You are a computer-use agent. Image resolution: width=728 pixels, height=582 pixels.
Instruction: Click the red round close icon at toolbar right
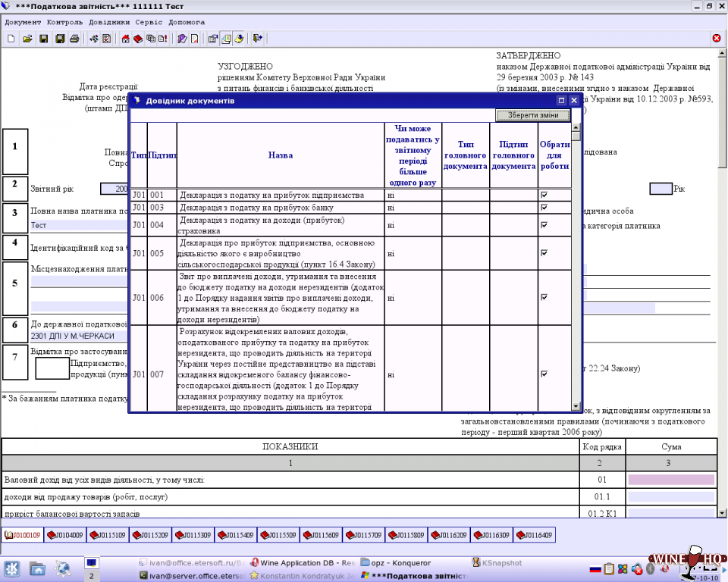click(x=717, y=39)
